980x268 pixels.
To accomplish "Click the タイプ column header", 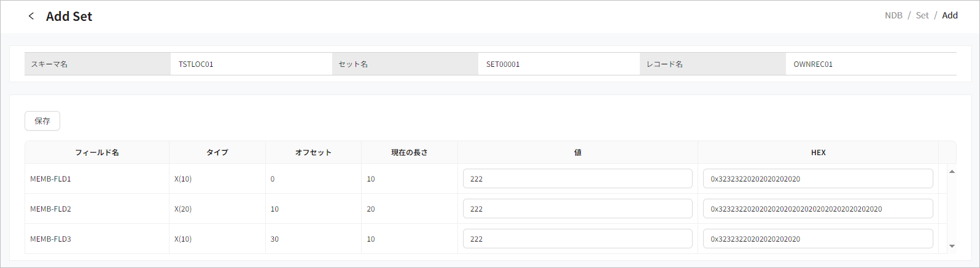I will tap(217, 153).
